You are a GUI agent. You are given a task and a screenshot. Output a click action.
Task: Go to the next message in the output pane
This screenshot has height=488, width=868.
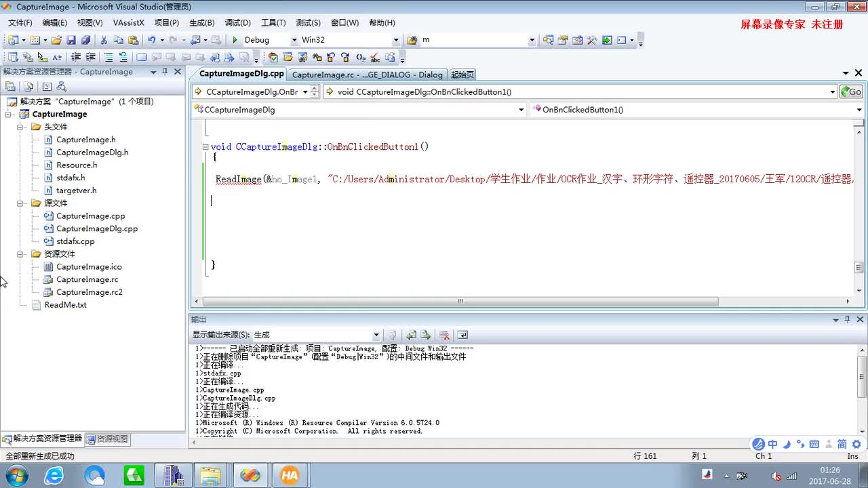(425, 335)
